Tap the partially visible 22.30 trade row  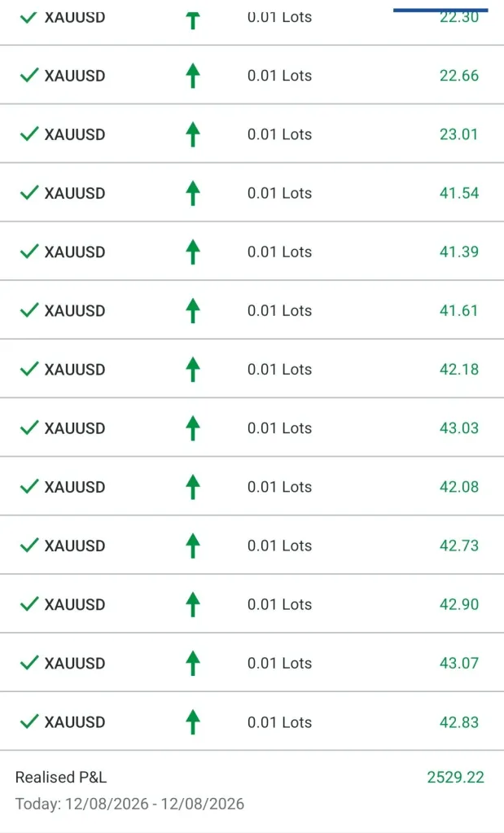[x=252, y=22]
